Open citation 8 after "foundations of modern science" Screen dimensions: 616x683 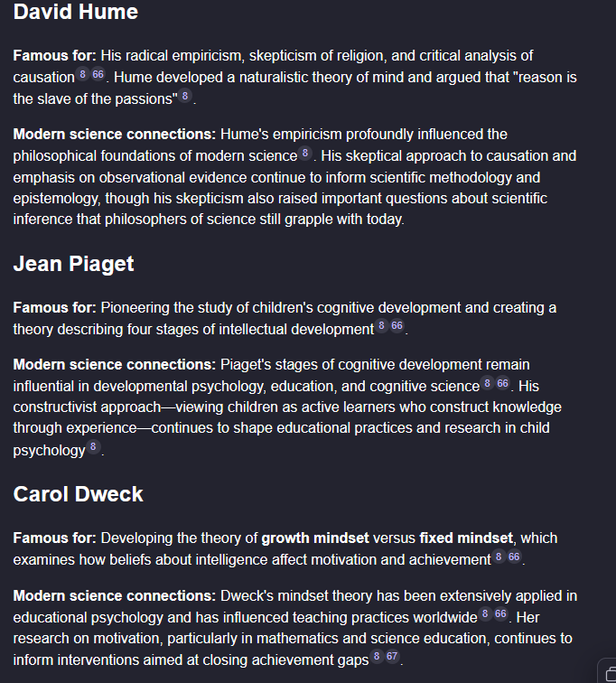(304, 154)
